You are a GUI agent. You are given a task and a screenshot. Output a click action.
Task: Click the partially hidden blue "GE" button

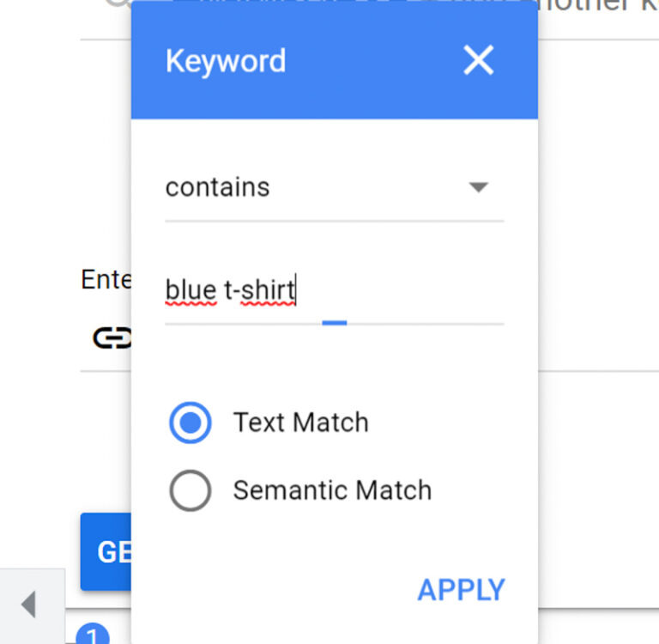pos(106,551)
